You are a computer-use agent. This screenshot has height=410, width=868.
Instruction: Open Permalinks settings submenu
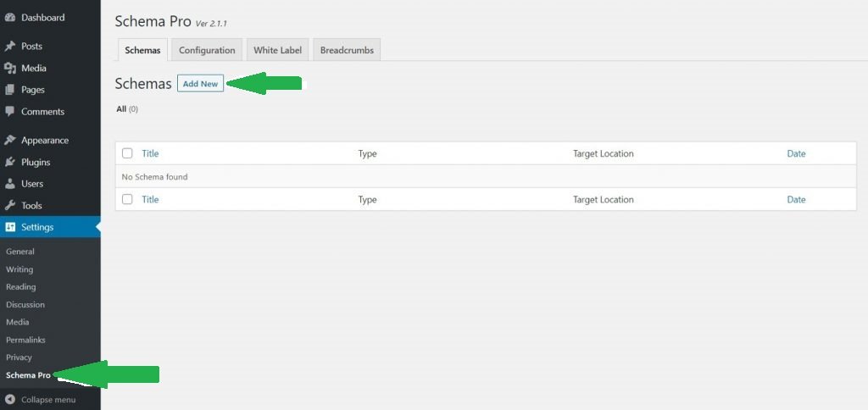pos(25,340)
